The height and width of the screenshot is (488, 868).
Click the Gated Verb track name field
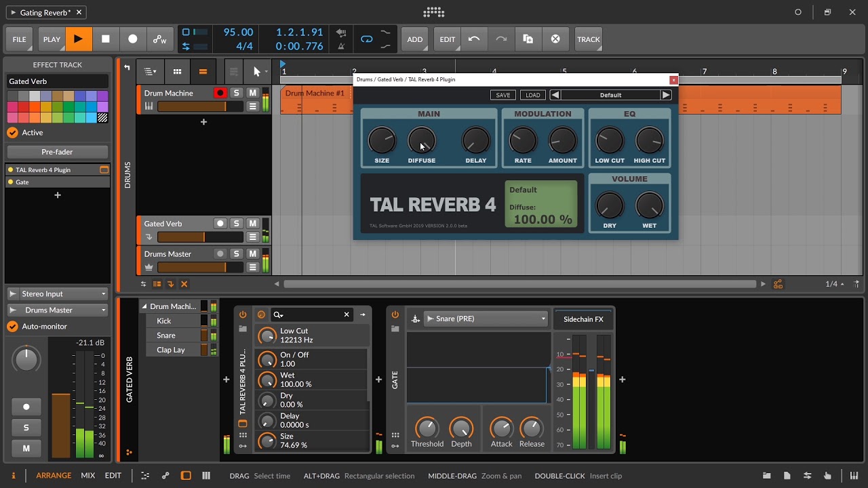(x=58, y=81)
